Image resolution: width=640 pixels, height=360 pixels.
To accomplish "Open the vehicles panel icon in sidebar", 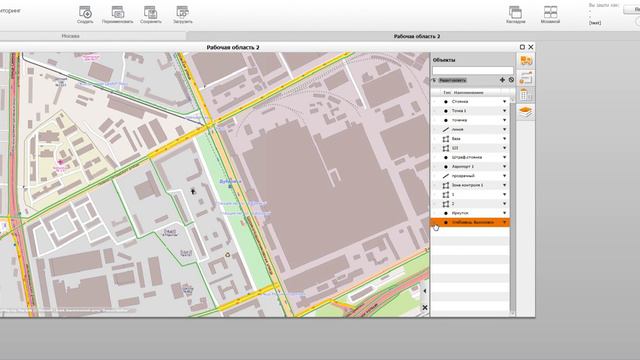I will 526,61.
